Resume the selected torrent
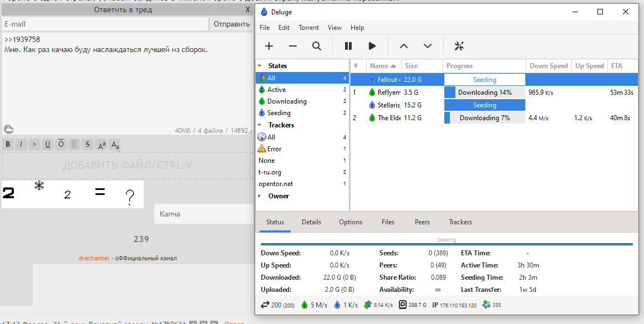Viewport: 644px width, 324px height. coord(372,46)
